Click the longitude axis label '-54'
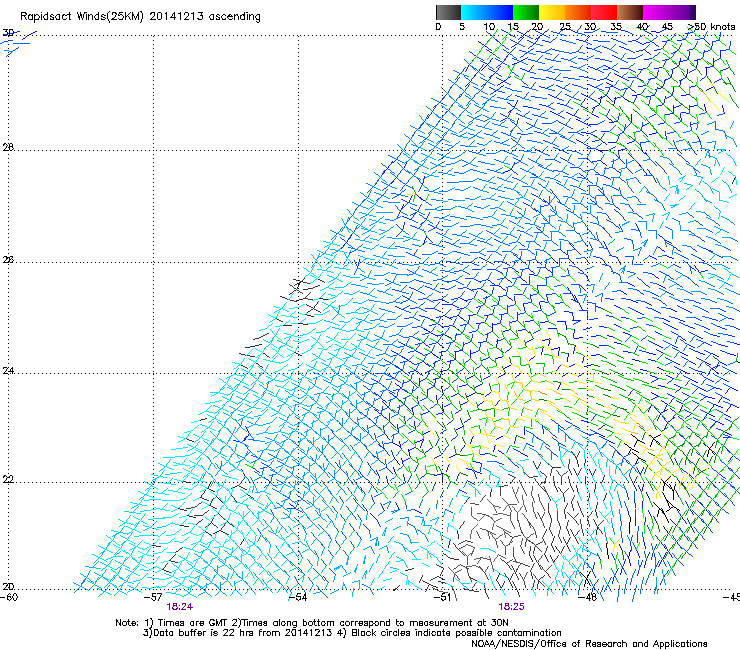The width and height of the screenshot is (740, 650). pos(298,597)
